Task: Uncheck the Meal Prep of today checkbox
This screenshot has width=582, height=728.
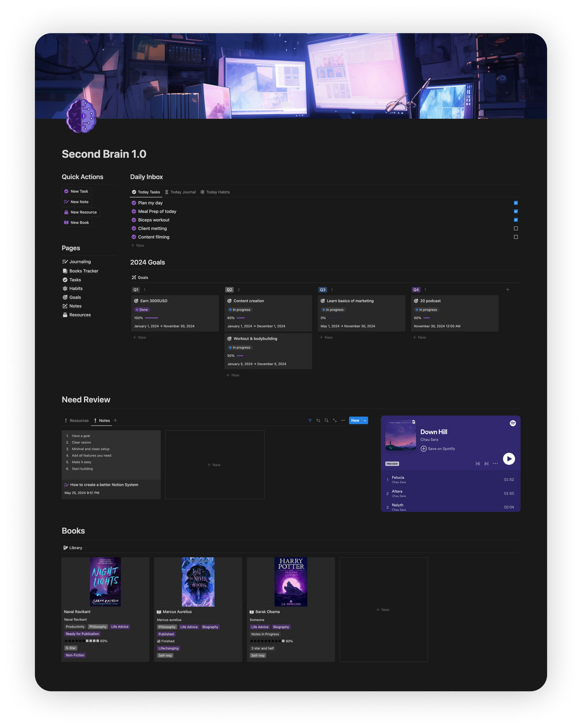Action: click(x=516, y=211)
